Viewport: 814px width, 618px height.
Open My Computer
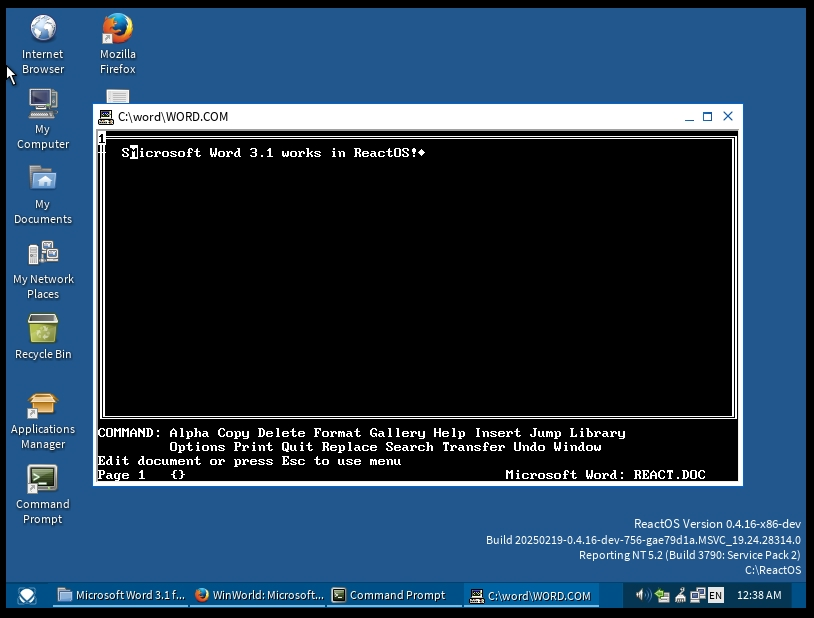pyautogui.click(x=42, y=105)
